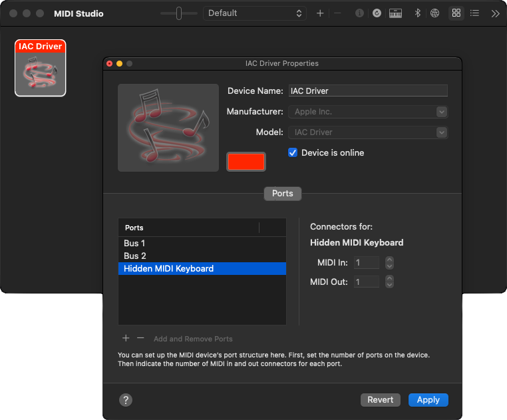The width and height of the screenshot is (507, 420).
Task: Click the MIDI In stepper arrows
Action: pos(389,263)
